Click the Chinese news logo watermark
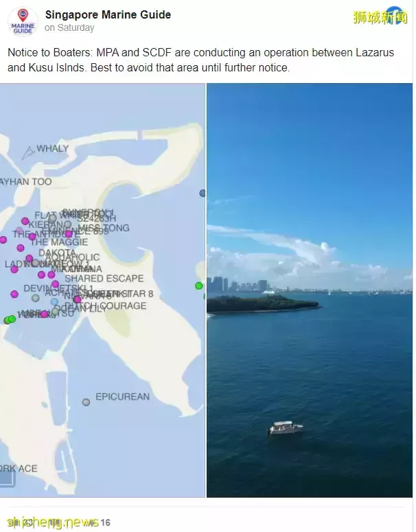 pos(380,16)
